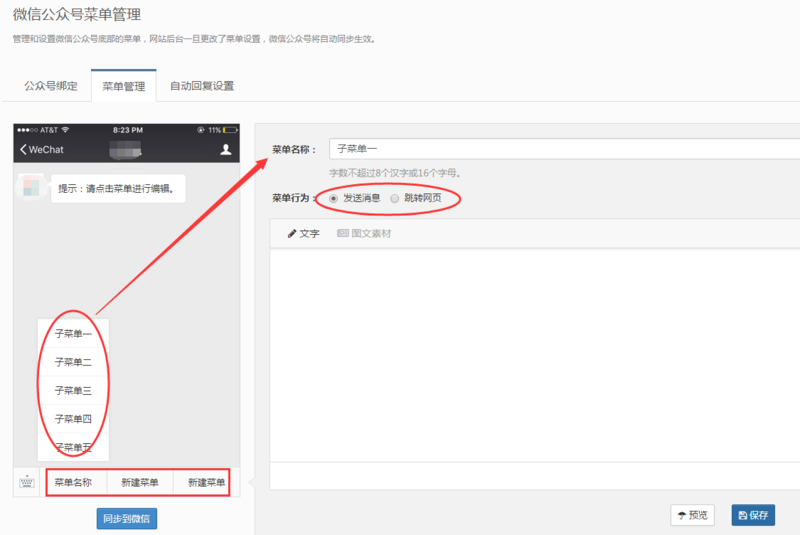Click the profile icon in WeChat header
This screenshot has height=535, width=800.
point(226,149)
